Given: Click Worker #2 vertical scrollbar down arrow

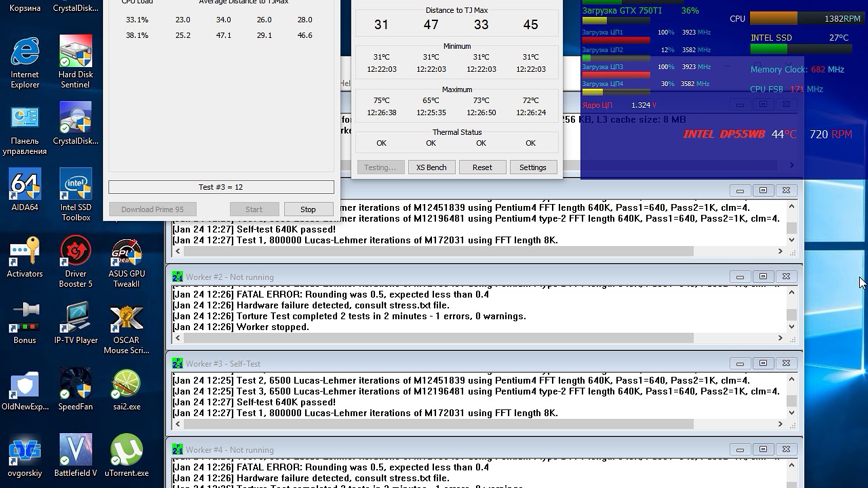Looking at the screenshot, I should (x=791, y=327).
